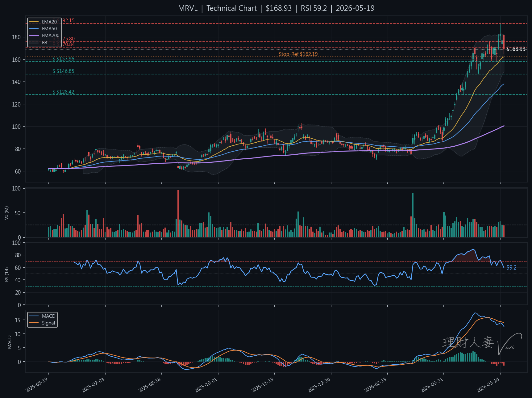The image size is (532, 398).
Task: Click the orange EMA20 line sample in legend
Action: [x=34, y=22]
